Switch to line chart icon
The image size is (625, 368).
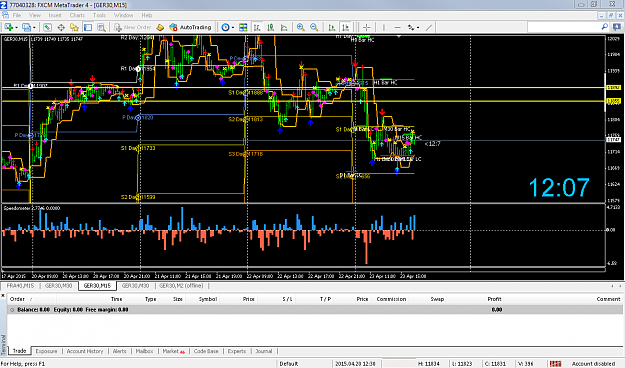coord(284,27)
